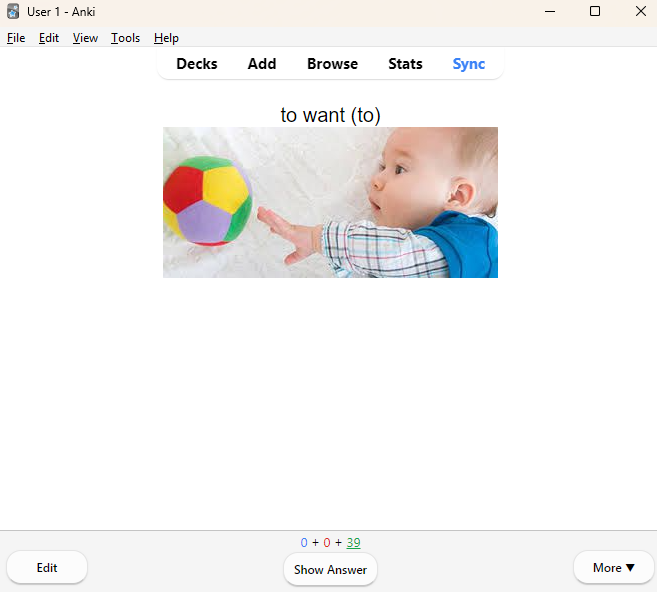Open the Edit menu in menu bar
The width and height of the screenshot is (657, 592).
49,38
